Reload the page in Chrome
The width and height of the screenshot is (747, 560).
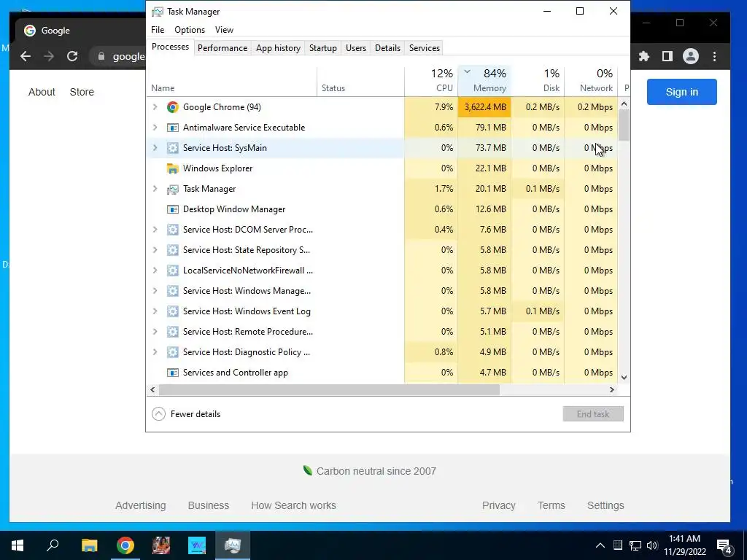pyautogui.click(x=72, y=56)
